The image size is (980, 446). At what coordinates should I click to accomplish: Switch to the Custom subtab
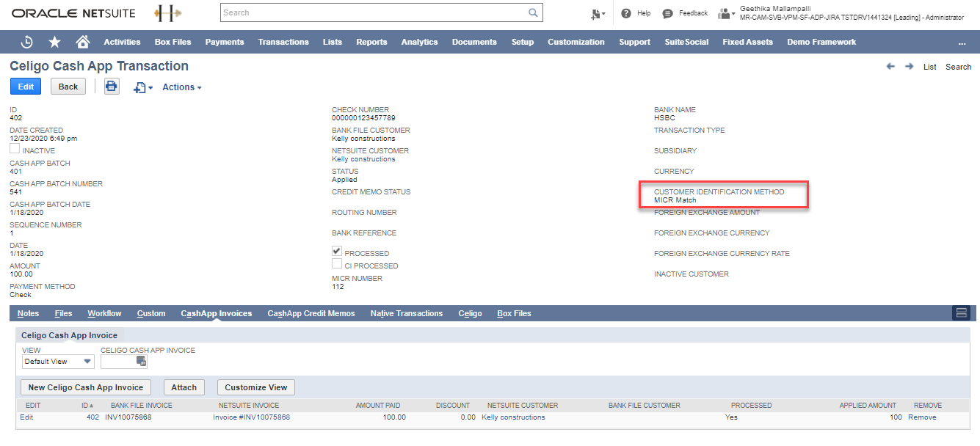[151, 313]
